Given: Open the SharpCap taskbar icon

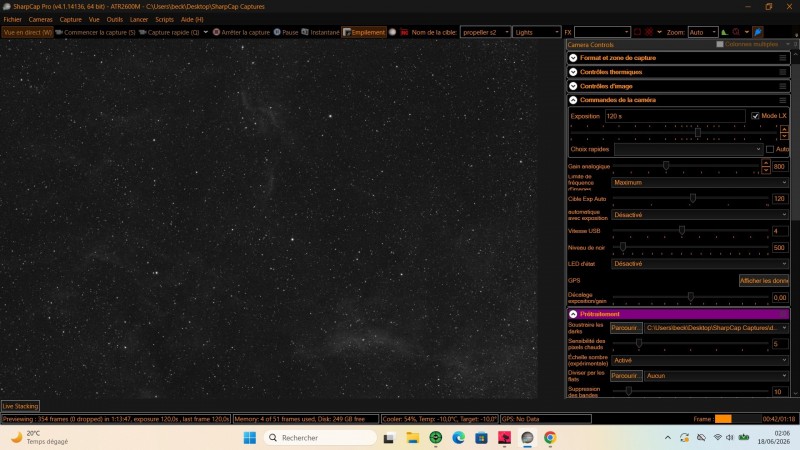Looking at the screenshot, I should tap(527, 438).
